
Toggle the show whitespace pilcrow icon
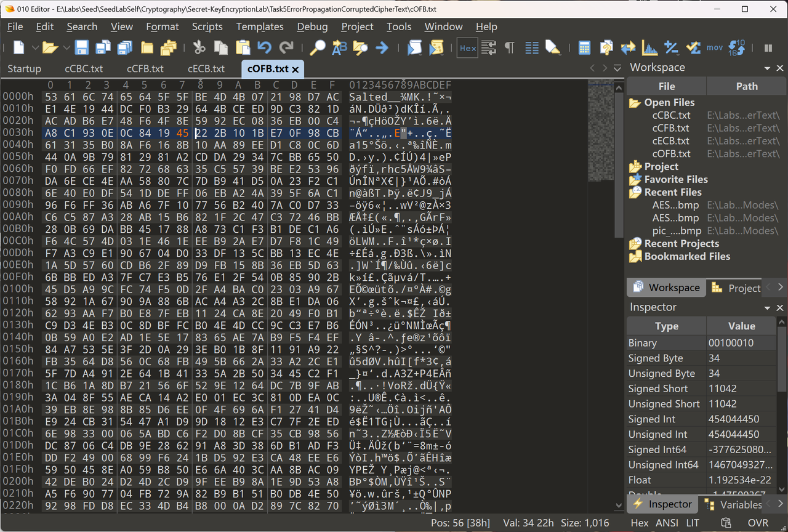510,47
